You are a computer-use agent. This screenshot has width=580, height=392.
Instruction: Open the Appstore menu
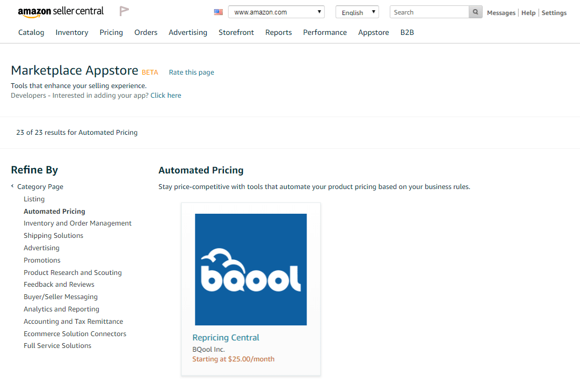(374, 33)
